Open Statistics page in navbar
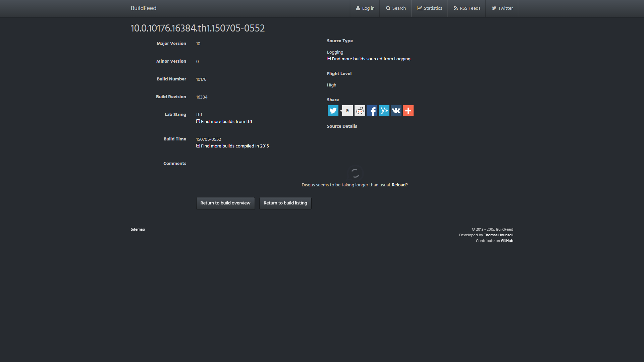 pyautogui.click(x=429, y=8)
